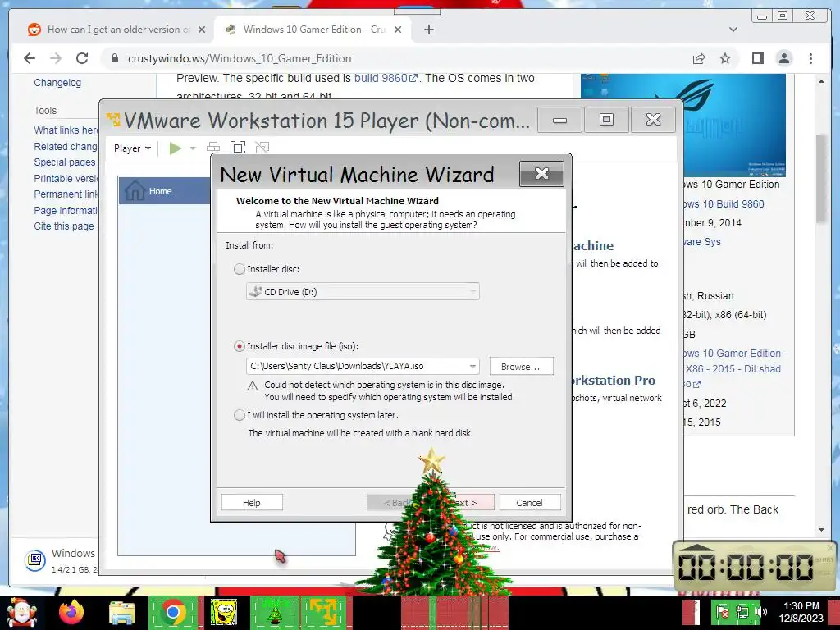
Task: View site info via the padlock icon
Action: (x=115, y=58)
